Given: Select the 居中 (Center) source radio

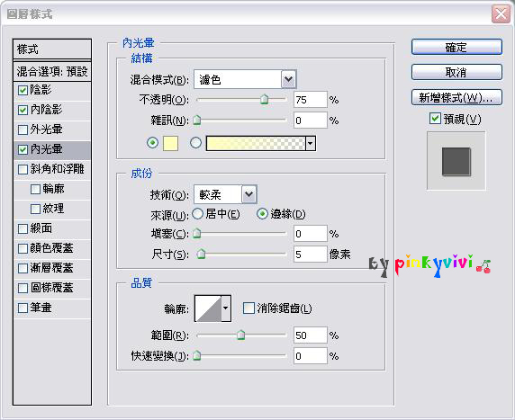Looking at the screenshot, I should tap(198, 214).
